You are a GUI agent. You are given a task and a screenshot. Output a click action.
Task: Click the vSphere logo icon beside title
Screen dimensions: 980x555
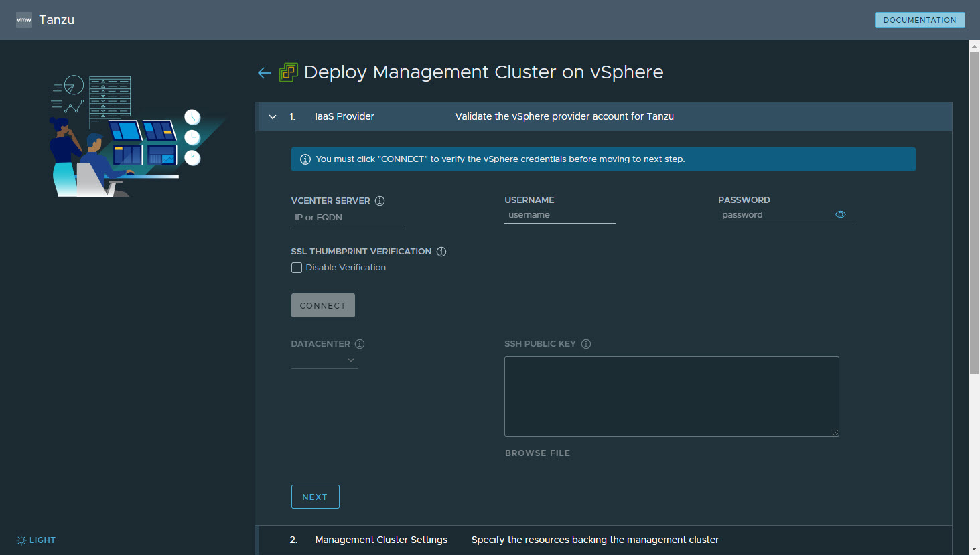click(x=289, y=72)
